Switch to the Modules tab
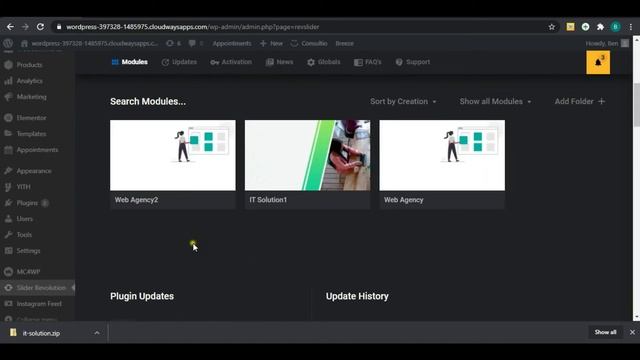The width and height of the screenshot is (640, 360). 130,62
